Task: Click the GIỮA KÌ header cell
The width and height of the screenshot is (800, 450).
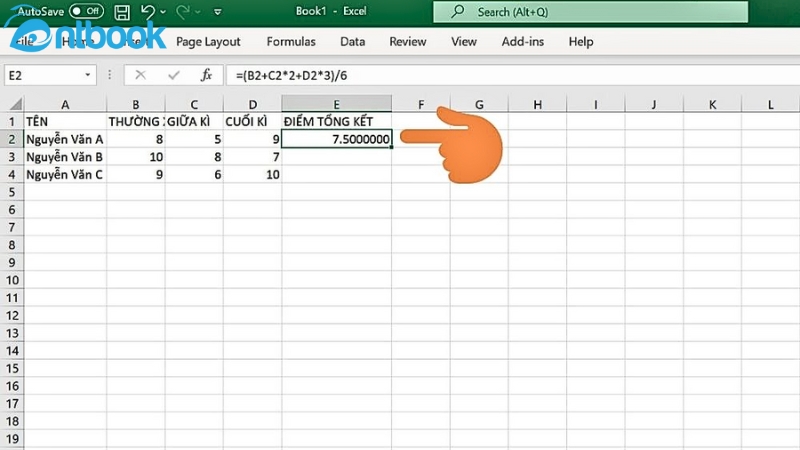Action: click(194, 121)
